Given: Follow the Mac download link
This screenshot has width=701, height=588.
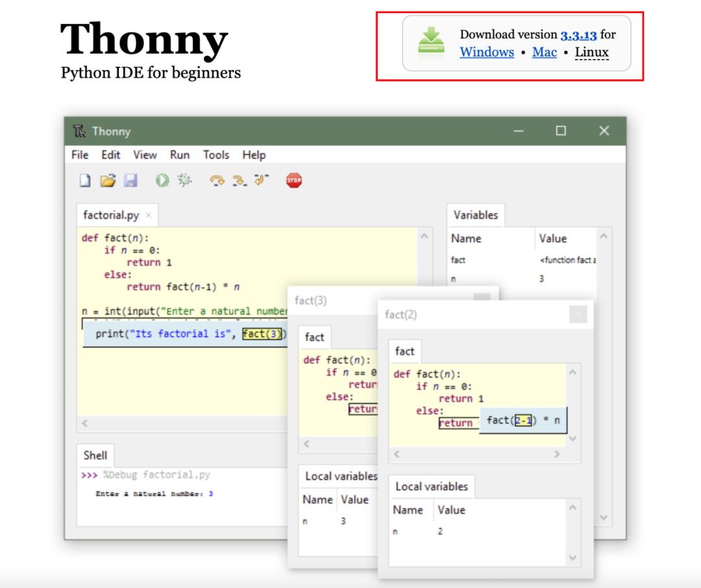Looking at the screenshot, I should click(x=545, y=52).
